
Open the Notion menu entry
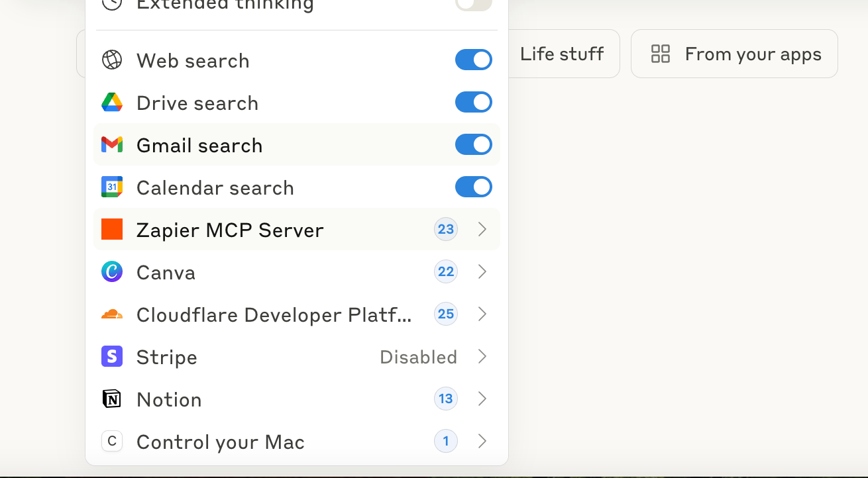[297, 399]
